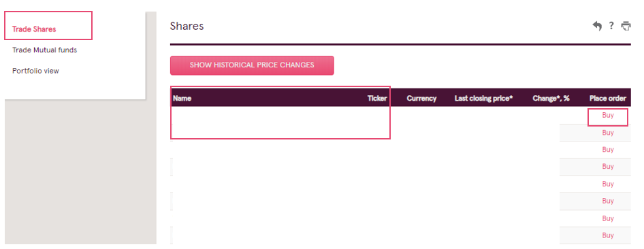Image resolution: width=644 pixels, height=249 pixels.
Task: Click Buy link in the first table row
Action: 608,115
